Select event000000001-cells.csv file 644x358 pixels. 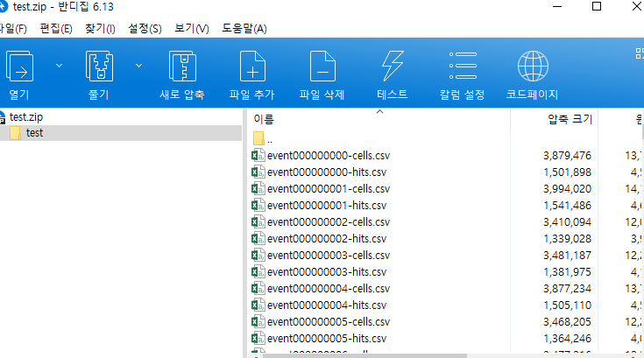click(x=329, y=189)
